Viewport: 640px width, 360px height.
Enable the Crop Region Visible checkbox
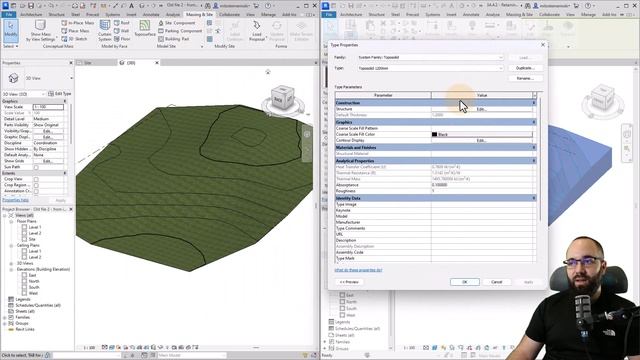[x=36, y=185]
